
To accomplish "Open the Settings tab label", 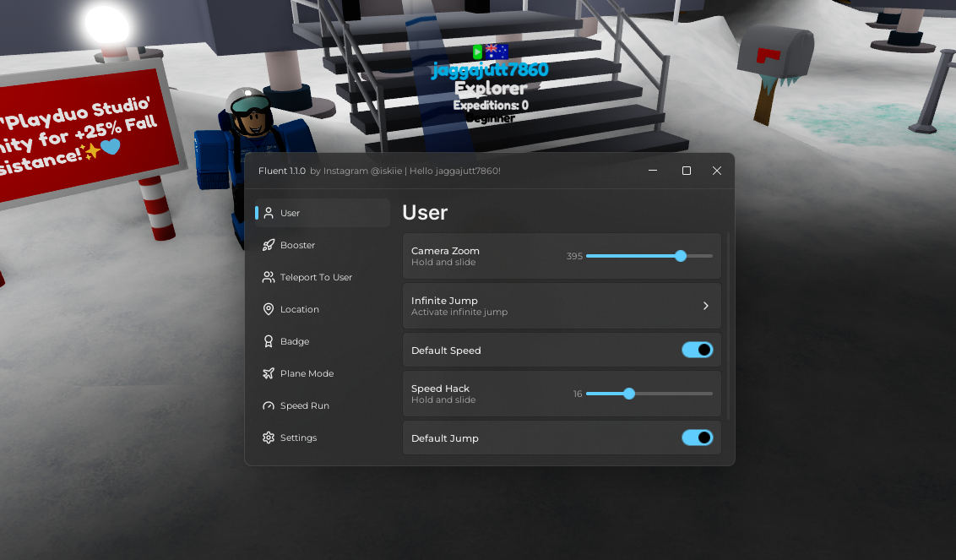I will pyautogui.click(x=298, y=438).
